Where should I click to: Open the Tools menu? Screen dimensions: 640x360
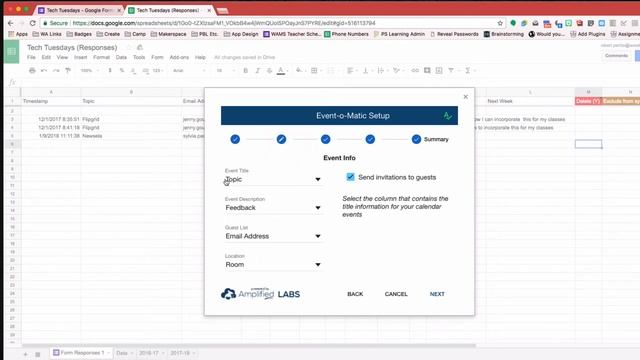point(139,57)
